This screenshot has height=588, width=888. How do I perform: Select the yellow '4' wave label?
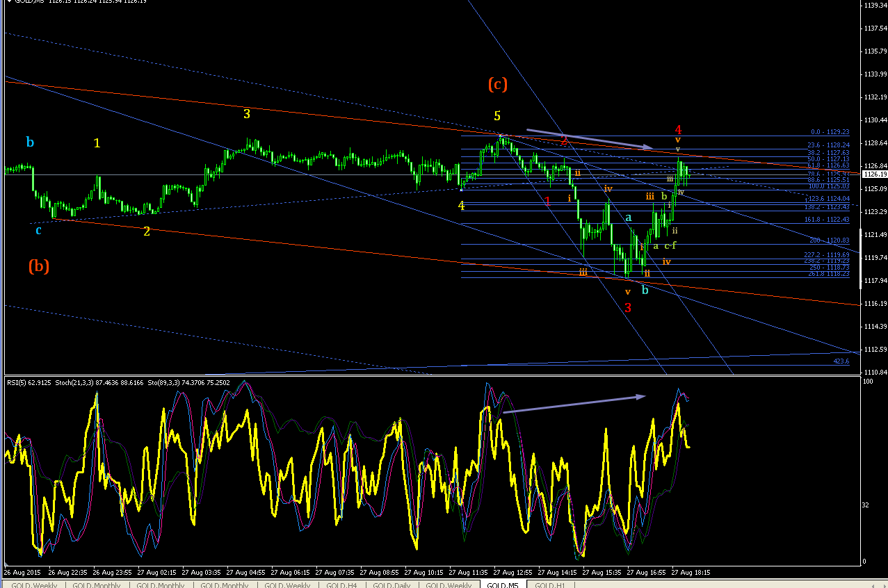(461, 205)
